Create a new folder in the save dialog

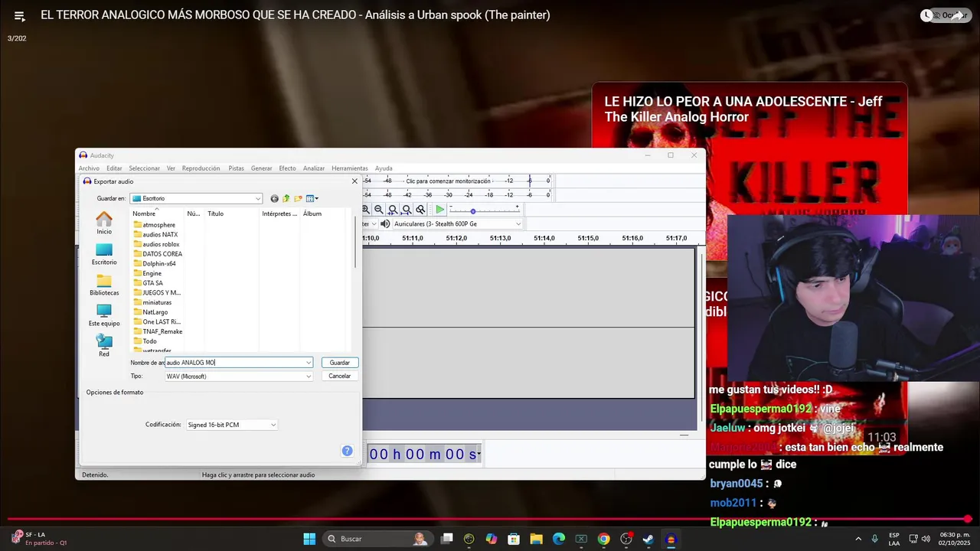point(299,199)
